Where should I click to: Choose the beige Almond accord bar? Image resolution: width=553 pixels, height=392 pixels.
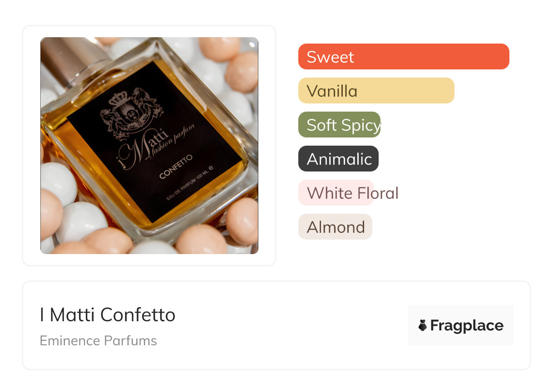tap(335, 227)
